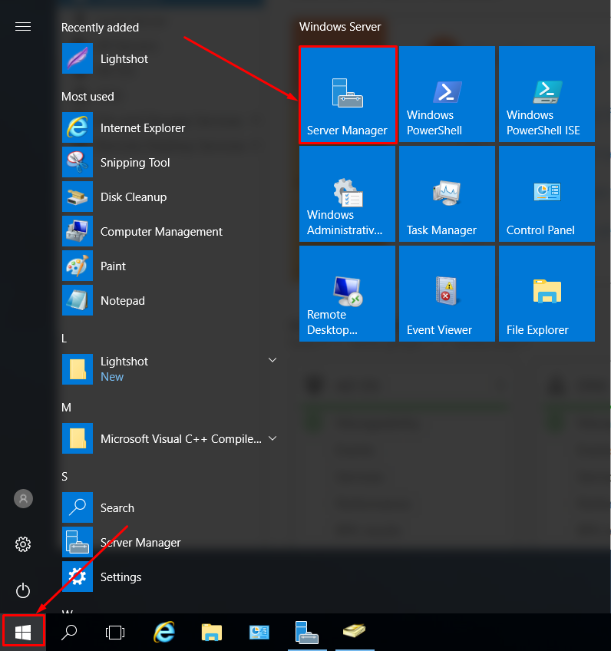611x651 pixels.
Task: Expand Microsoft Visual C++ Compiler folder chevron
Action: (x=272, y=438)
